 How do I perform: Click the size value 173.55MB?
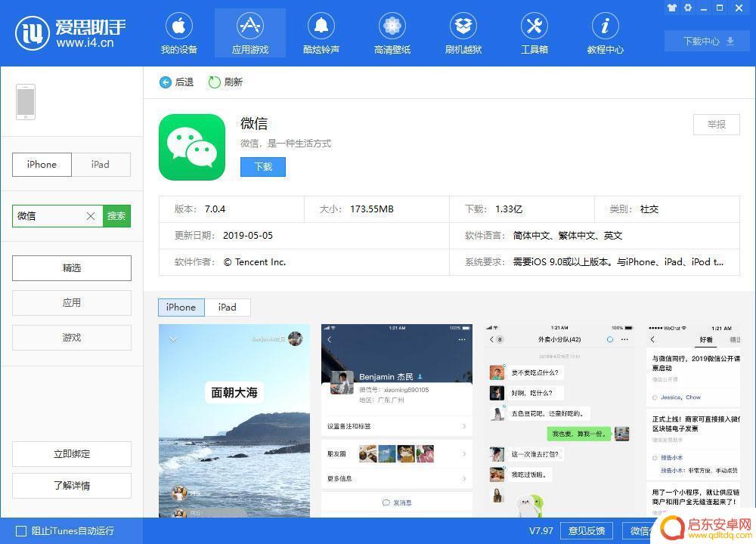pos(372,209)
